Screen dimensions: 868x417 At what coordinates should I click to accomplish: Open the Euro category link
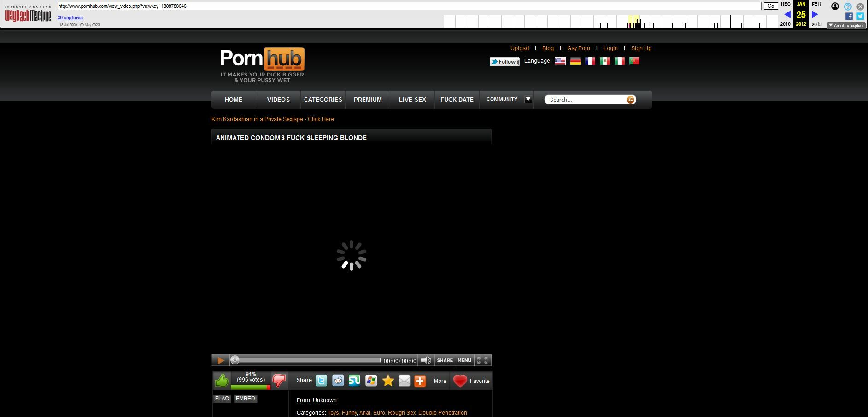(x=379, y=413)
